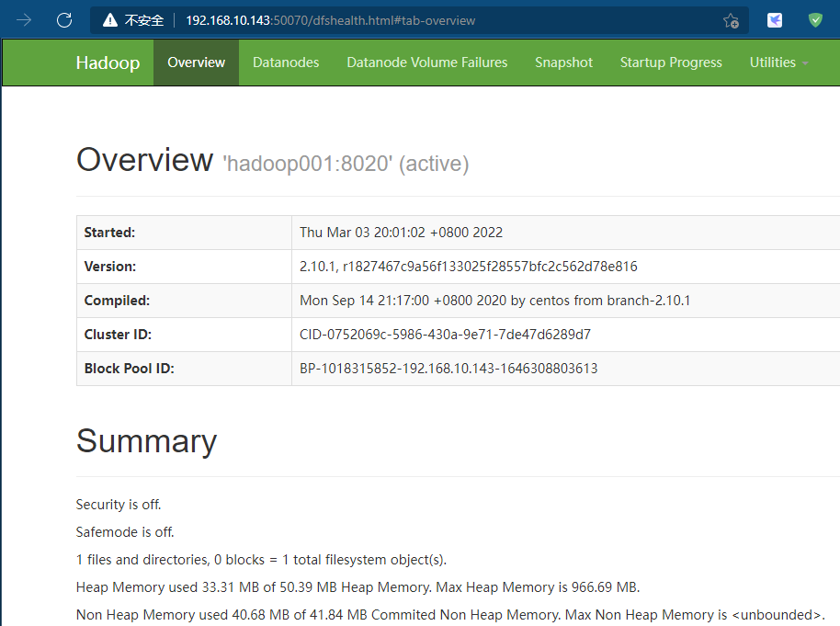840x626 pixels.
Task: Click 'Safemode is off.' text
Action: (x=125, y=532)
